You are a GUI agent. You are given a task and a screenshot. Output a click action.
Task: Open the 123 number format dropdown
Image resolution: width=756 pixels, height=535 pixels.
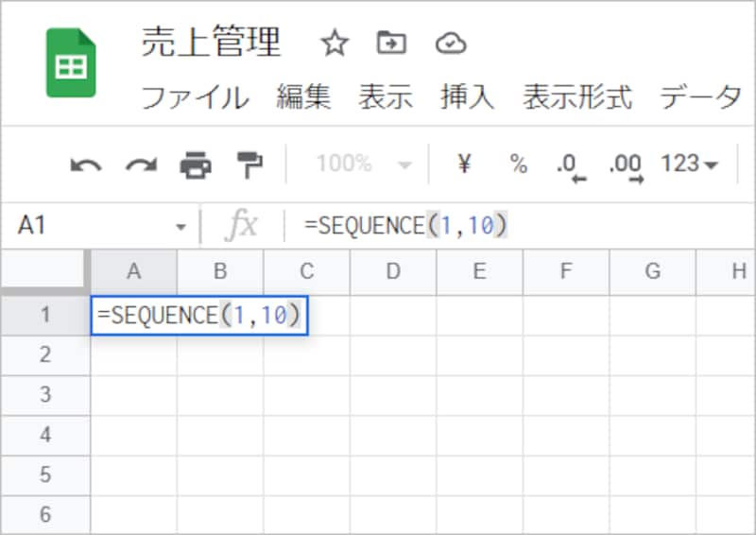tap(689, 164)
